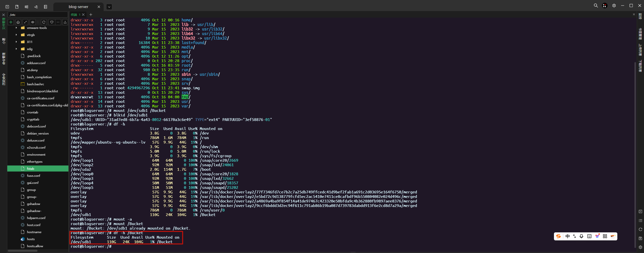This screenshot has height=253, width=644.
Task: Click the /etc path input field
Action: (38, 15)
